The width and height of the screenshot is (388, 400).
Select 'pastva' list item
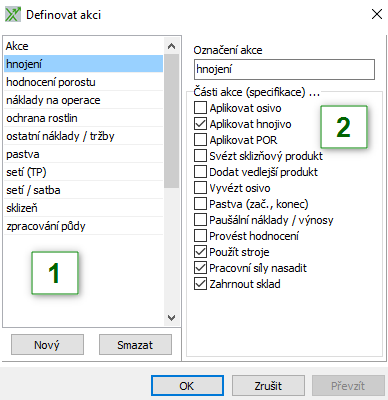tap(83, 154)
